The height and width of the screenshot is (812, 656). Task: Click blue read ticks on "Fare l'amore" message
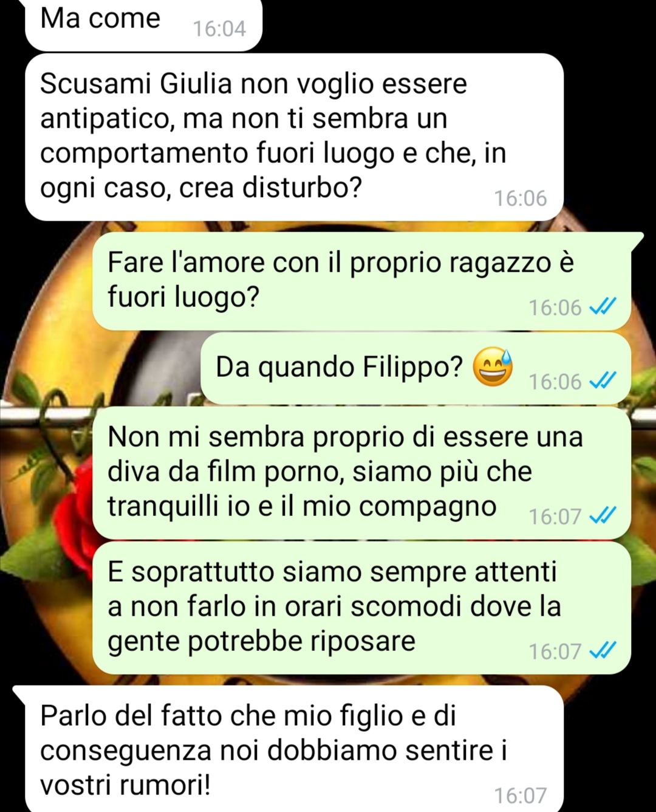pyautogui.click(x=603, y=307)
